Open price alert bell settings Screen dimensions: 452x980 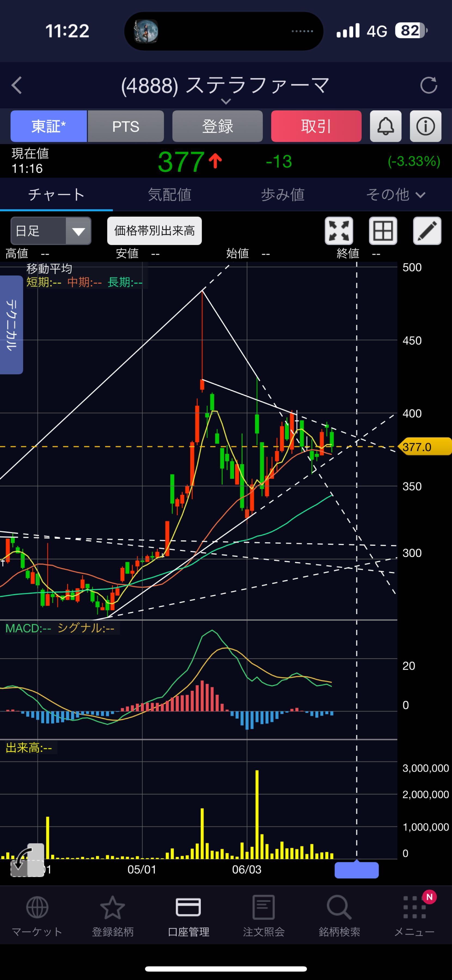(x=386, y=126)
